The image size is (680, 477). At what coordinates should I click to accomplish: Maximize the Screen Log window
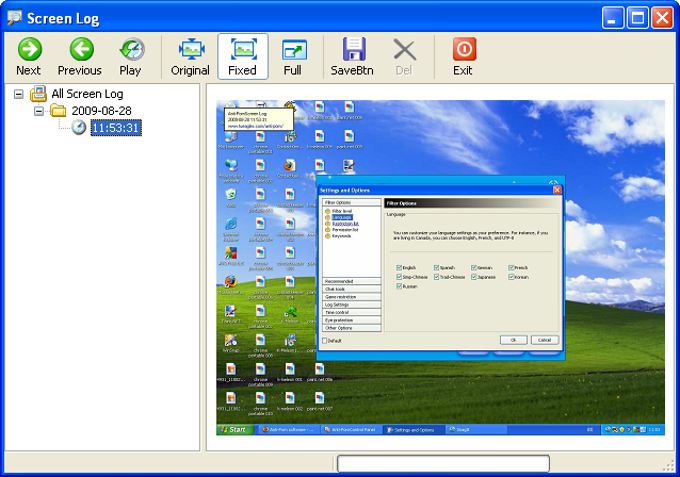(x=638, y=18)
